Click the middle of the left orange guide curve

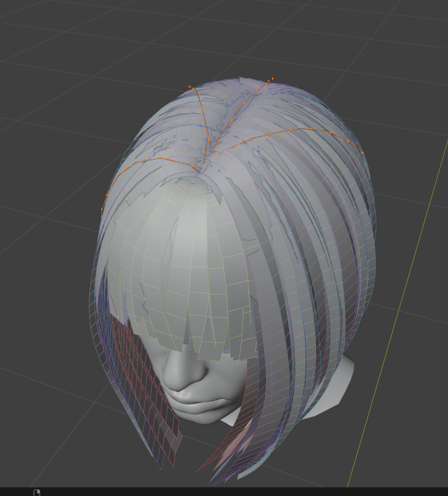(x=146, y=160)
